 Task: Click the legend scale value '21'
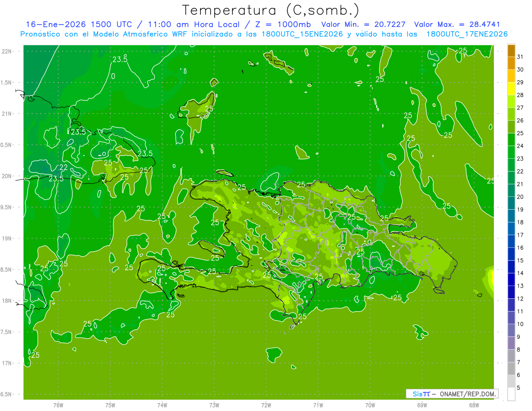point(520,184)
